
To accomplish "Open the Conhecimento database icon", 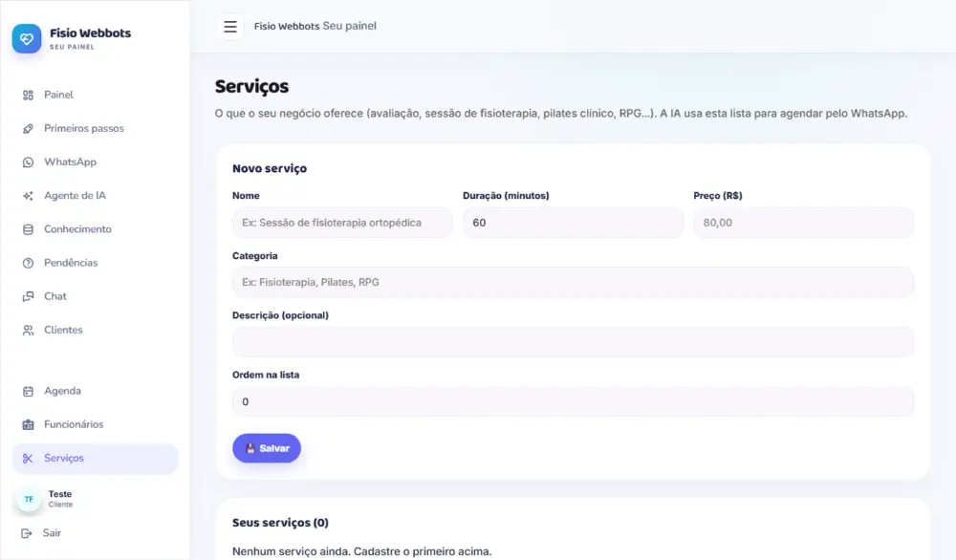I will (x=28, y=229).
